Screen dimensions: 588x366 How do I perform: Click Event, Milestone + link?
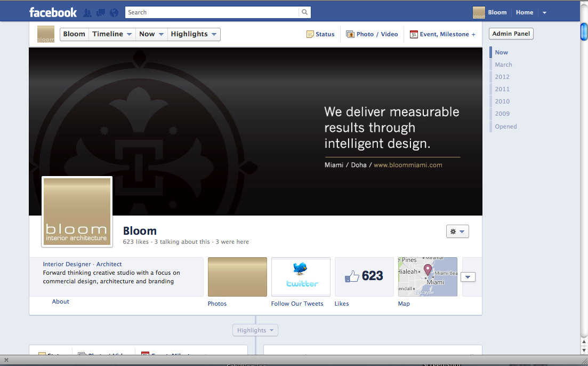point(447,34)
